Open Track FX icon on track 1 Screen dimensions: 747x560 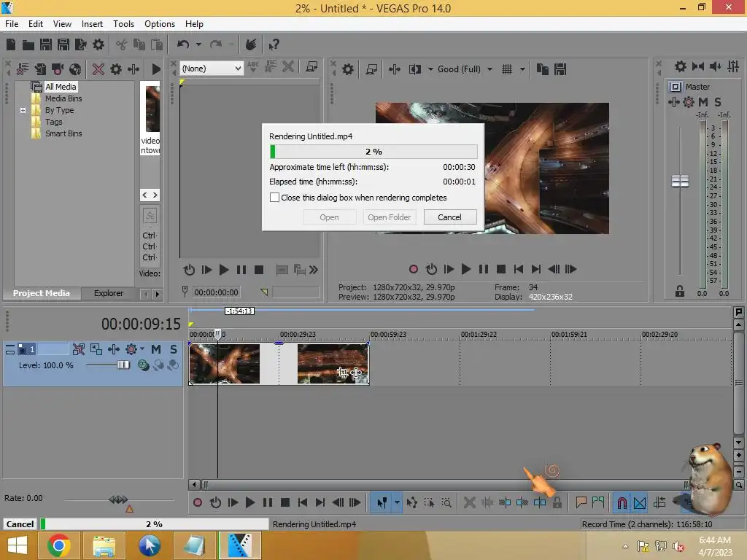pyautogui.click(x=131, y=349)
